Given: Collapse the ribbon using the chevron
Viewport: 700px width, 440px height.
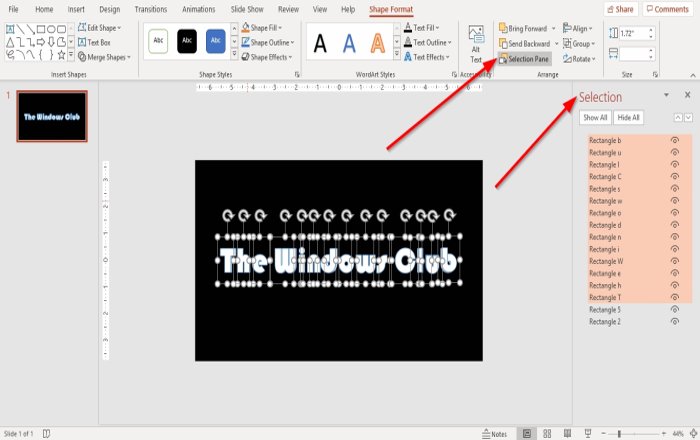Looking at the screenshot, I should click(693, 75).
